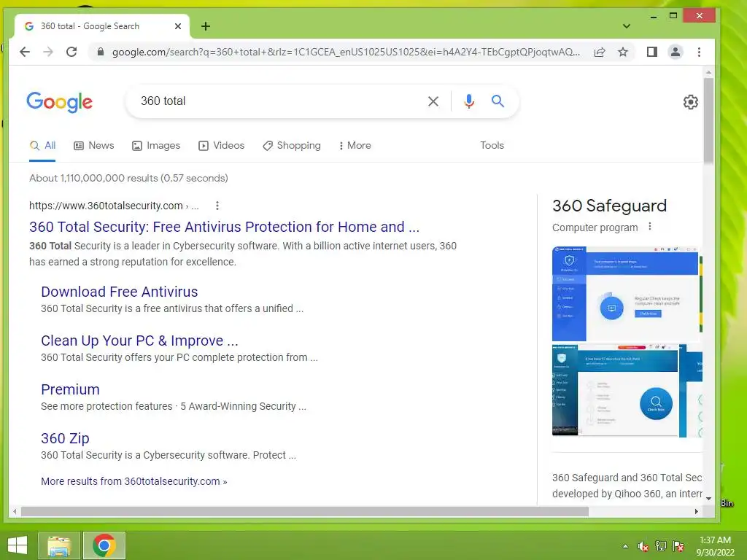This screenshot has width=747, height=560.
Task: Open Google quick settings gear
Action: pyautogui.click(x=690, y=101)
